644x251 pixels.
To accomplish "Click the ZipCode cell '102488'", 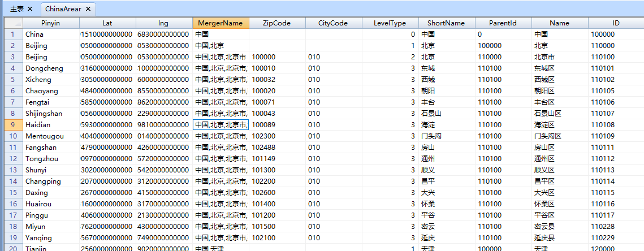I will (x=277, y=148).
